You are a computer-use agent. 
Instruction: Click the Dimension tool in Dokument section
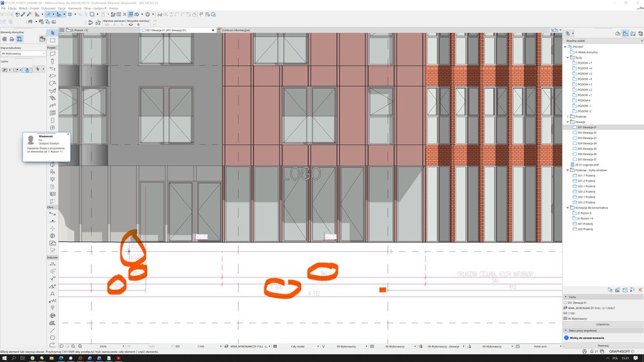point(52,264)
